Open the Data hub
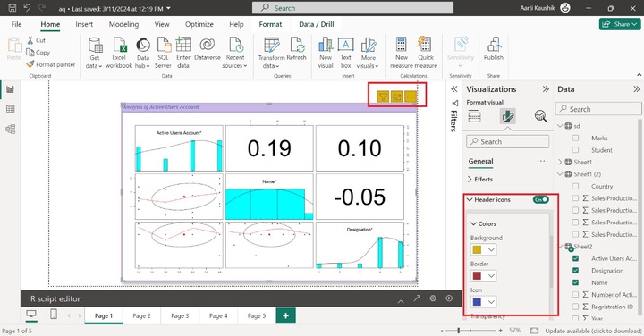The image size is (644, 336). click(x=143, y=53)
